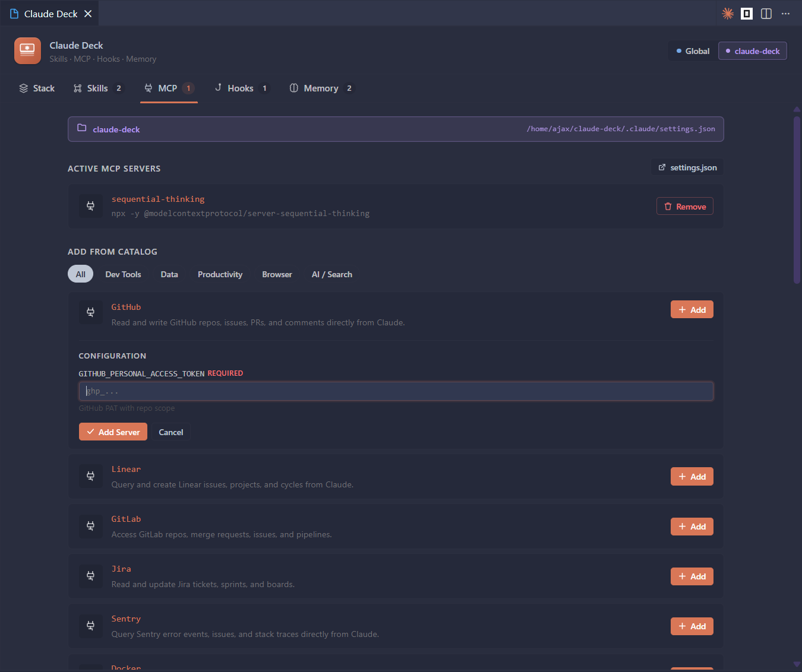Click the GITHUB_PERSONAL_ACCESS_TOKEN label
Viewport: 802px width, 672px height.
[141, 373]
